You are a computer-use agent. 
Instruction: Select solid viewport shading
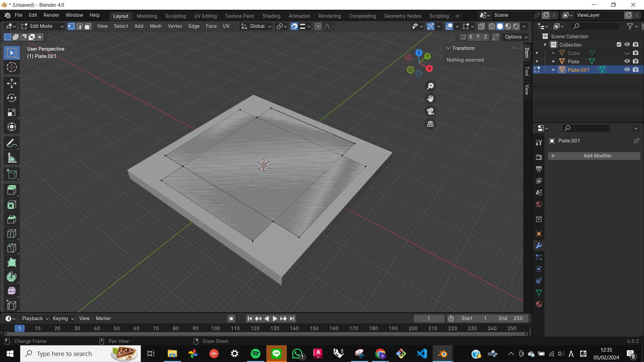500,26
